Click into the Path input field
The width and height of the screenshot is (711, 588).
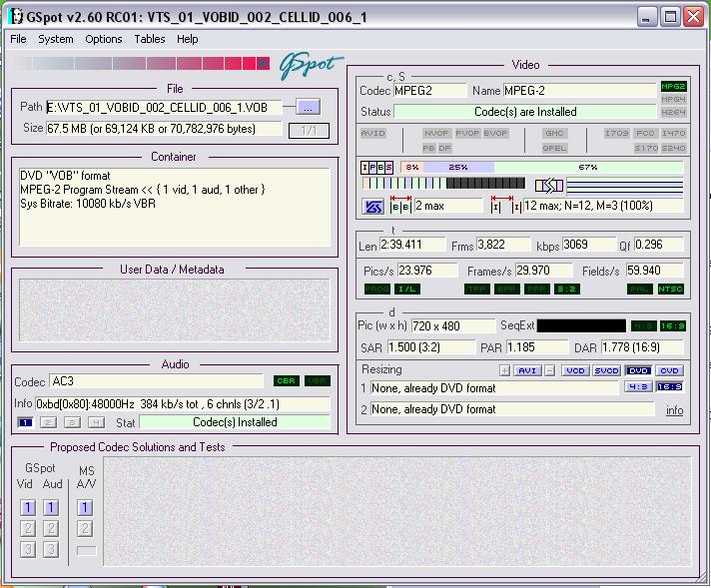pyautogui.click(x=164, y=107)
